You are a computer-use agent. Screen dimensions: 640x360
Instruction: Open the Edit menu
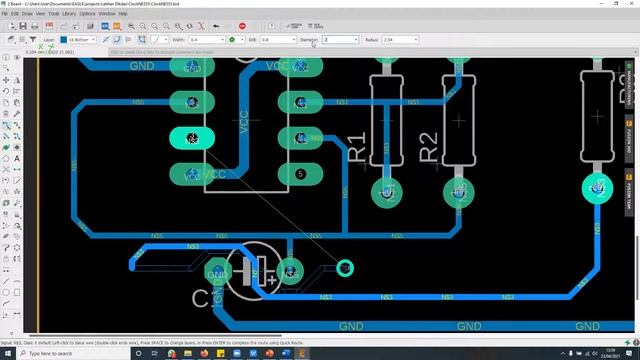point(15,13)
